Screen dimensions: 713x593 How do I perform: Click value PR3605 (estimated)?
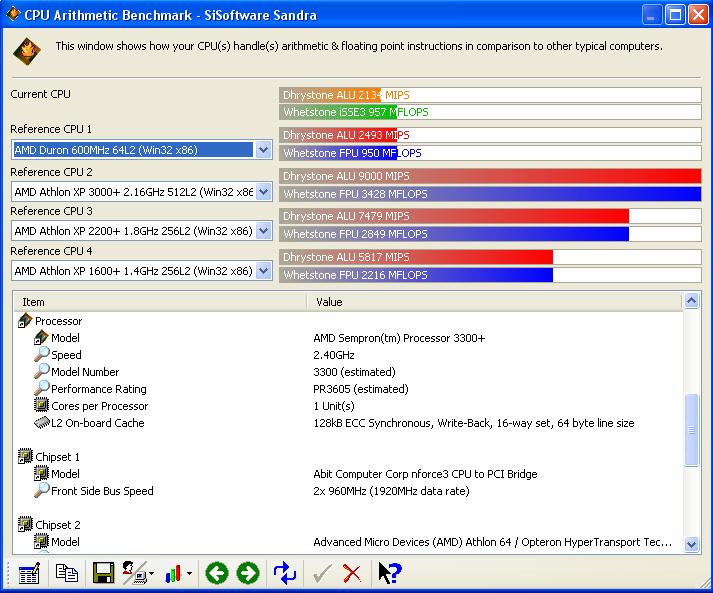(361, 389)
